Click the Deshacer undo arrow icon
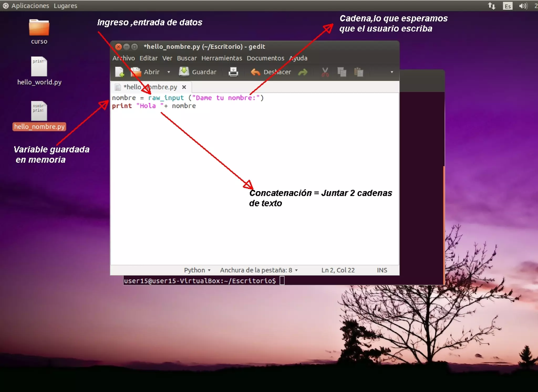This screenshot has width=538, height=392. pyautogui.click(x=255, y=72)
